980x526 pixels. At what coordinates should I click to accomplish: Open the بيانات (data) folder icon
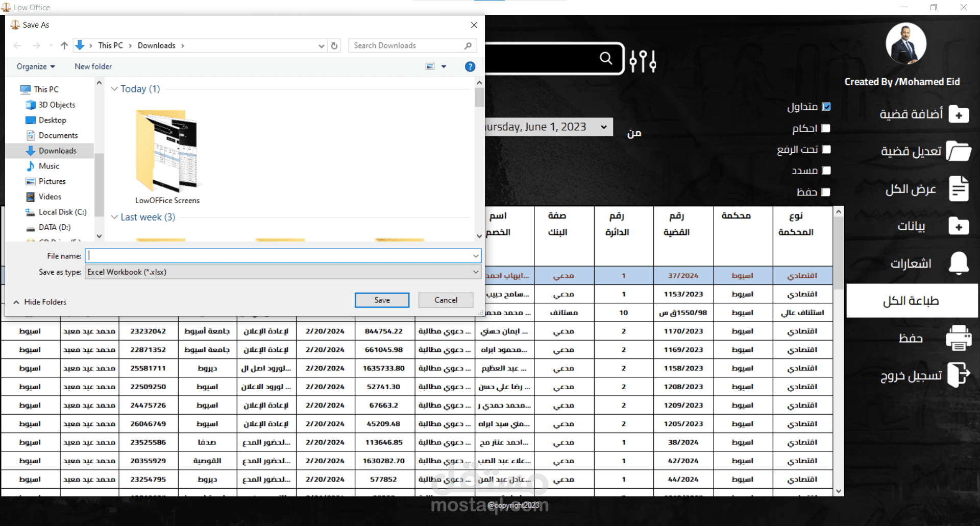point(959,226)
